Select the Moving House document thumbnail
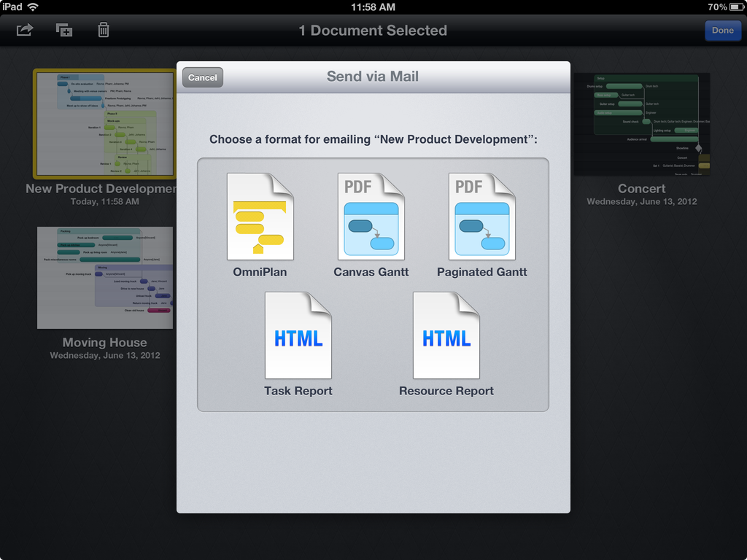The image size is (747, 560). 105,278
